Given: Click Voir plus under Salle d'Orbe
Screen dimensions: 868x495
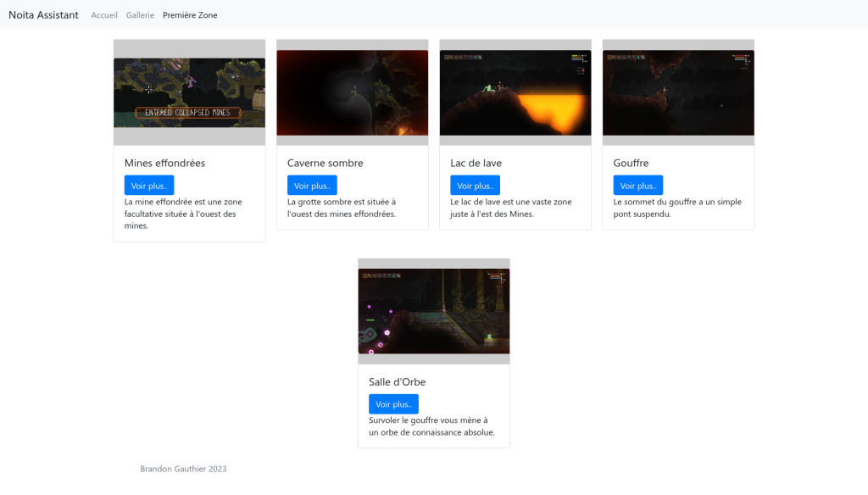Looking at the screenshot, I should (x=393, y=404).
